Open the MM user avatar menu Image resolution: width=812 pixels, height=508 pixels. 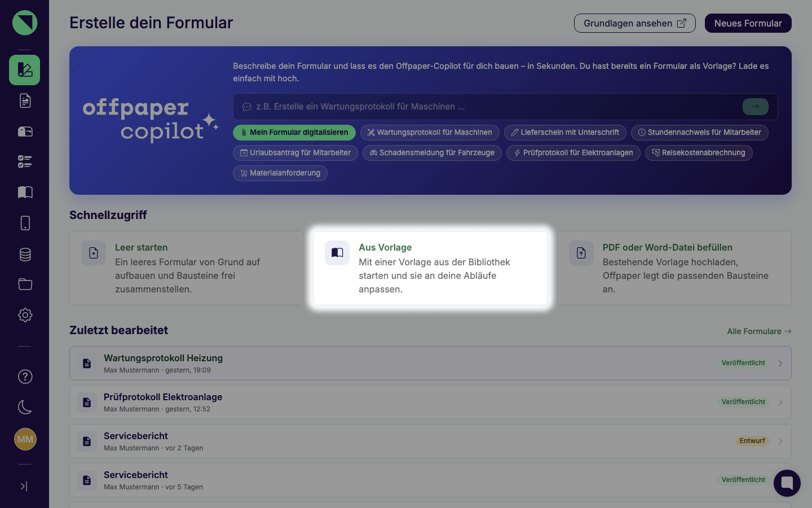25,439
